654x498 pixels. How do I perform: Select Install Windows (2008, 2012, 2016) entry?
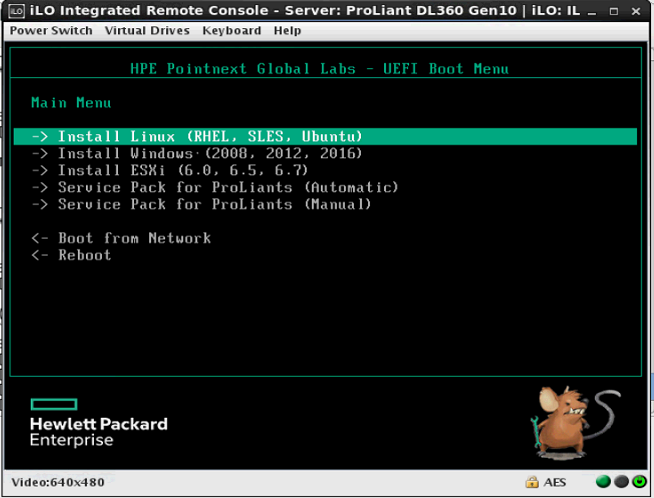point(197,153)
